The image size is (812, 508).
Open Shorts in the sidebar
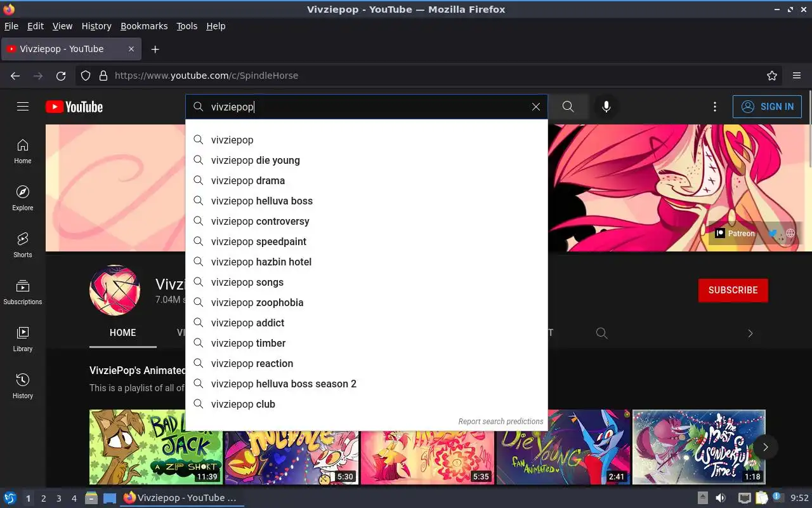pos(23,245)
